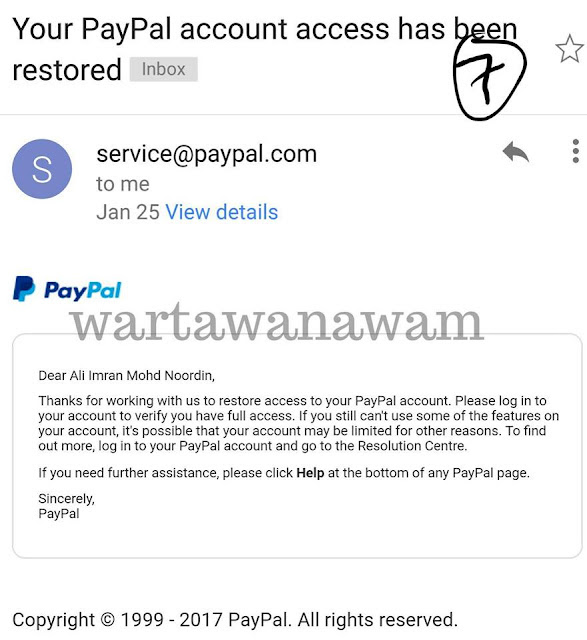Click the copyright 1999 - 2017 PayPal footer
This screenshot has height=640, width=587.
(x=235, y=620)
